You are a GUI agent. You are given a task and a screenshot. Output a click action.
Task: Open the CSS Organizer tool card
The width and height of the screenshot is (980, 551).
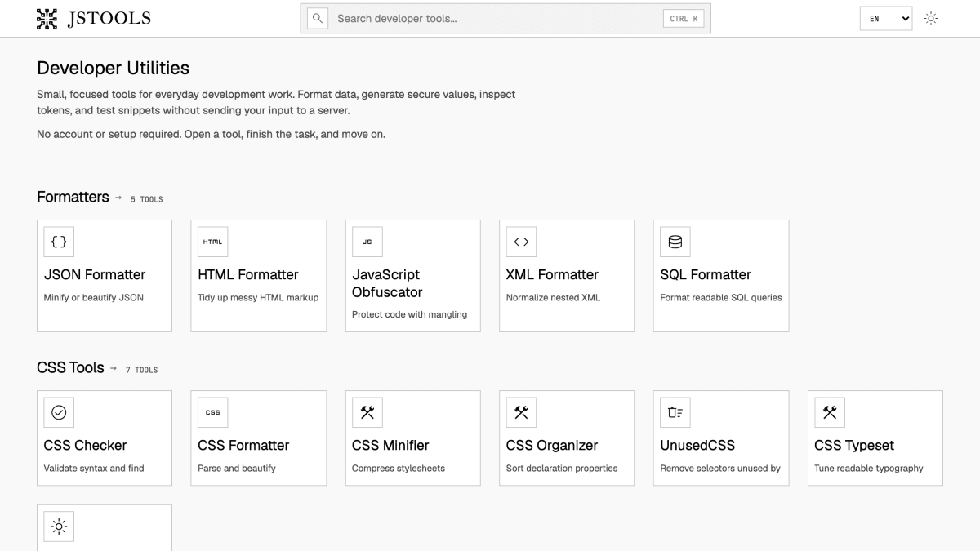[x=567, y=438]
